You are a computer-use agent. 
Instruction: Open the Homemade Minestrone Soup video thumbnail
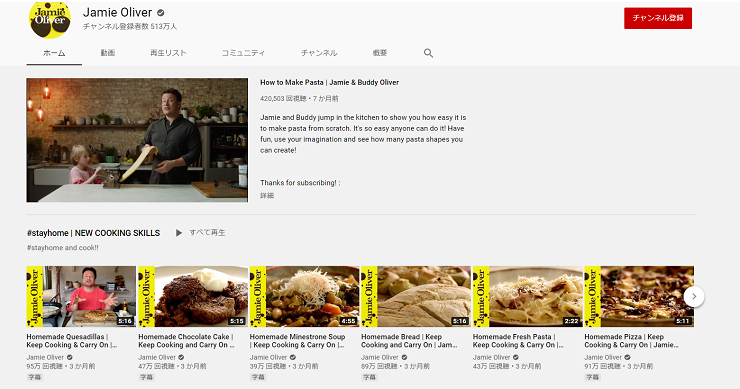(x=304, y=296)
